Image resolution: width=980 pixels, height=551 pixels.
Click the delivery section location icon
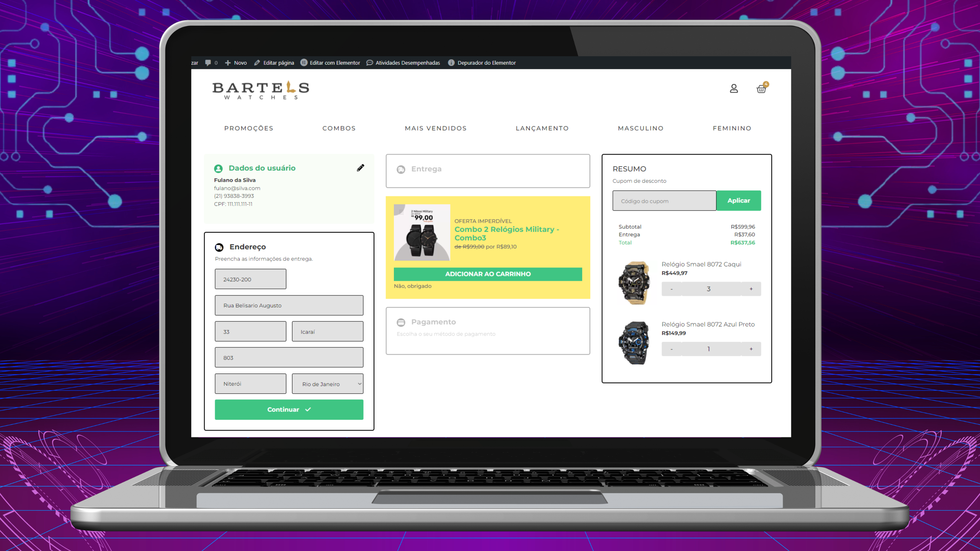click(401, 168)
